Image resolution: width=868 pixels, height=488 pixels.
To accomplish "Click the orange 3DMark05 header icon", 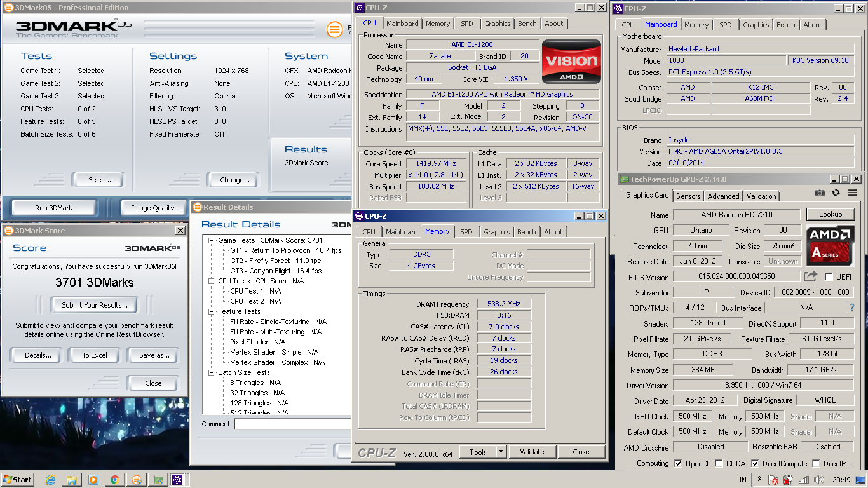I will 334,29.
